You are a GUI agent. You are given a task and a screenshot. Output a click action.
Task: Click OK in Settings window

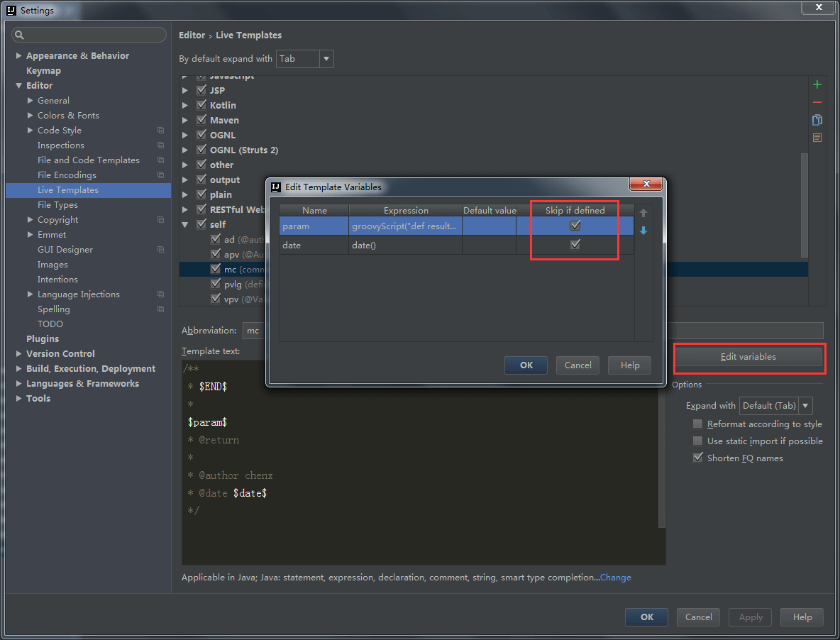646,617
